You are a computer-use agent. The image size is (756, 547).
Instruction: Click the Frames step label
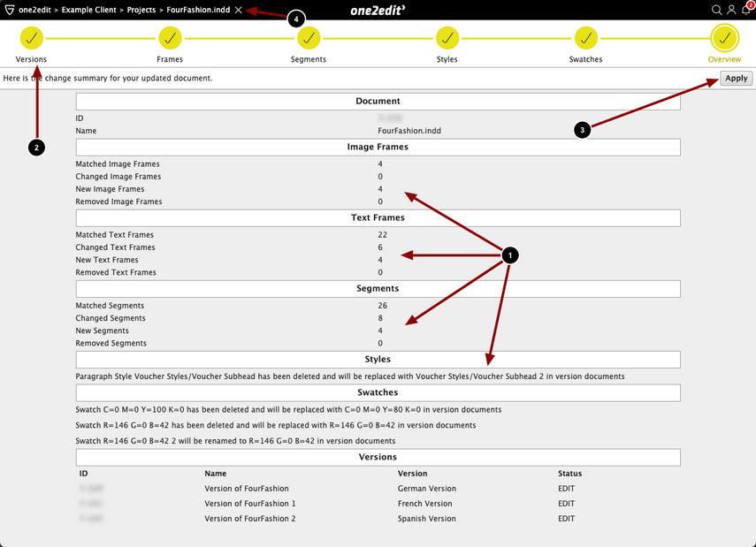pos(170,59)
